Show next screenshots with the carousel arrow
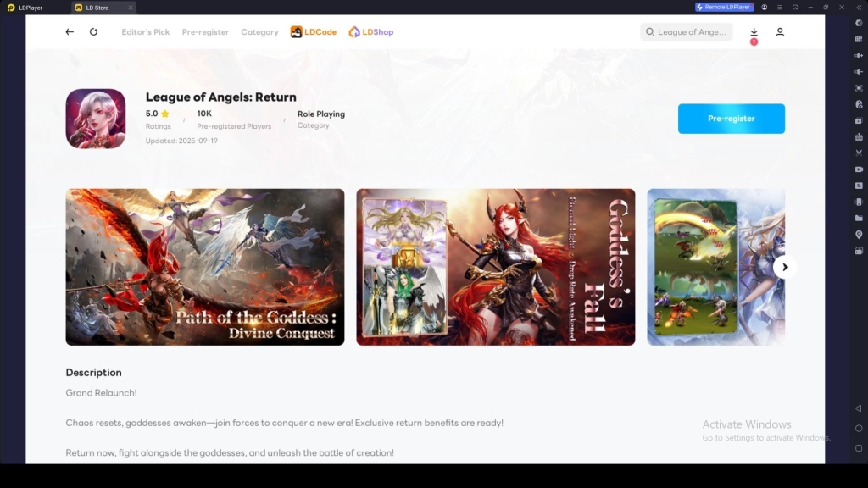 (x=784, y=267)
